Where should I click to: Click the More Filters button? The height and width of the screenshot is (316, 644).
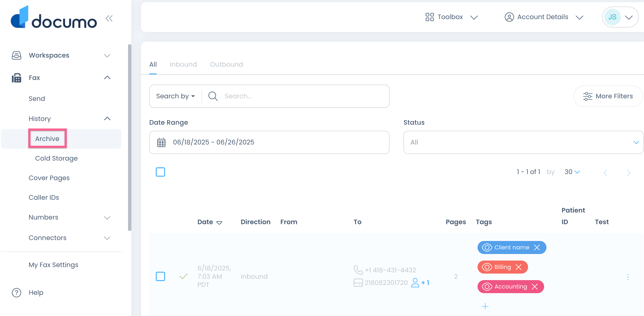608,96
